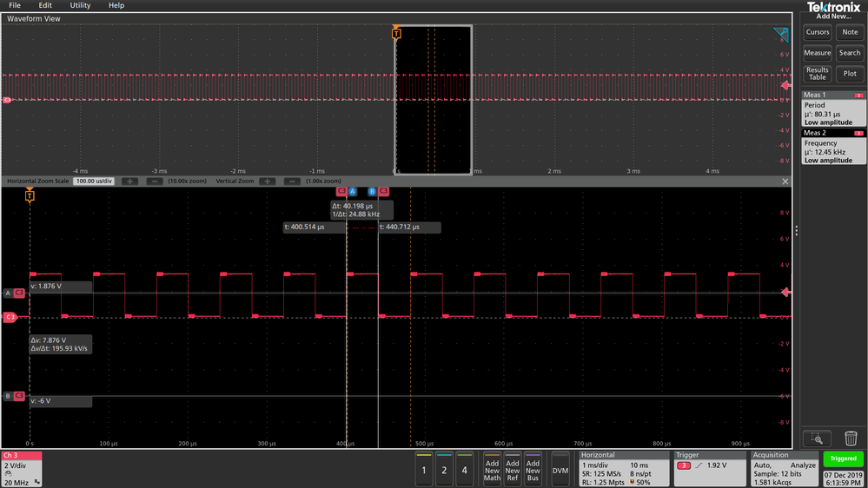Open the Ch 3 vertical settings badge
868x488 pixels.
pos(21,469)
